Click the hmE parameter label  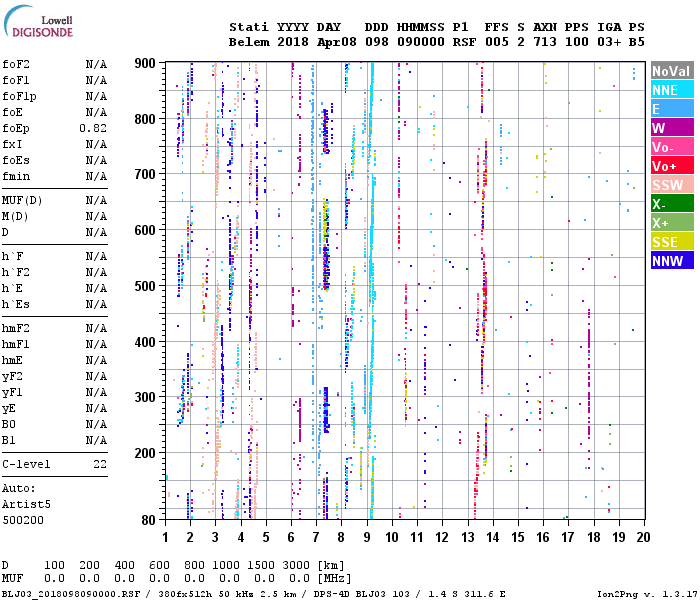(x=12, y=361)
